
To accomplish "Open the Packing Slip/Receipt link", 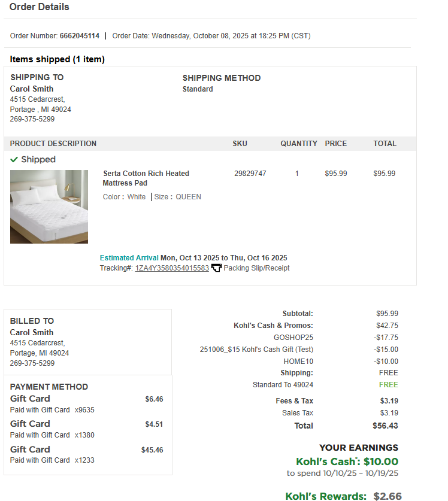I will point(256,268).
